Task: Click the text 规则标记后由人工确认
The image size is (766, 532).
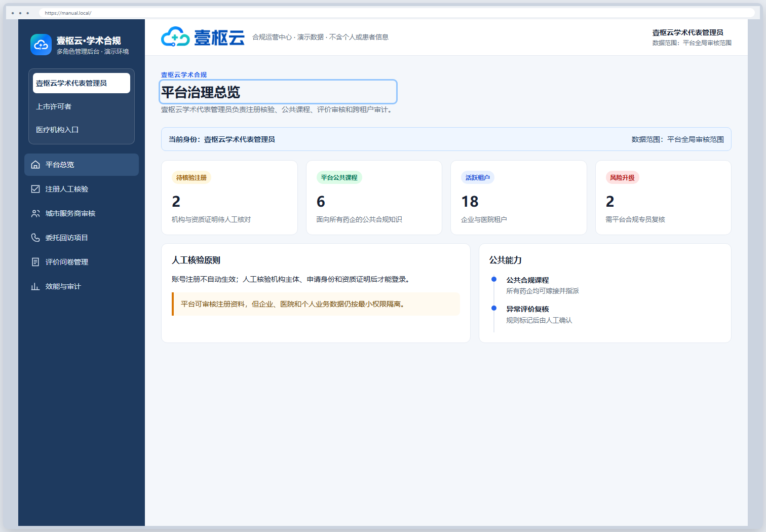Action: click(539, 320)
